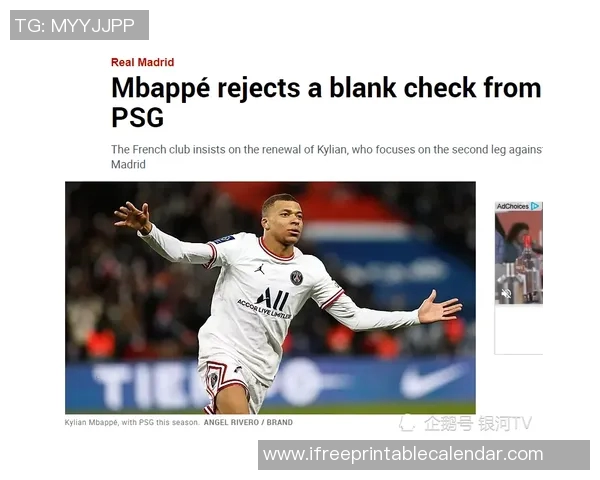Screen dimensions: 600x480
Task: Select the French club renewal subheadline text
Action: tap(326, 157)
